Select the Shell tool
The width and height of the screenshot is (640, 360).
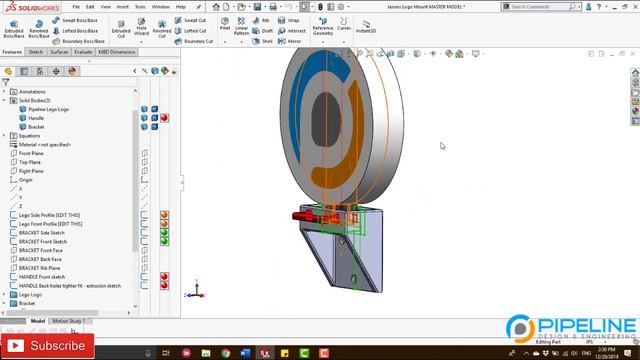pos(262,41)
